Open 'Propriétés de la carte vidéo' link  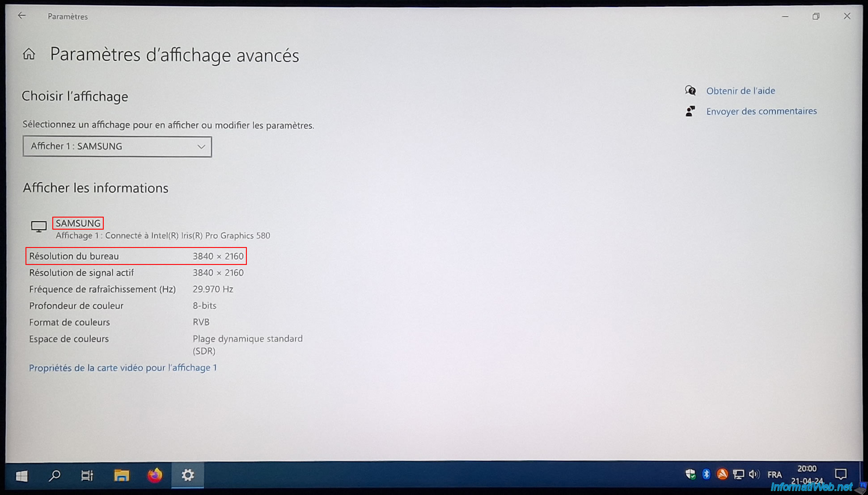[123, 368]
